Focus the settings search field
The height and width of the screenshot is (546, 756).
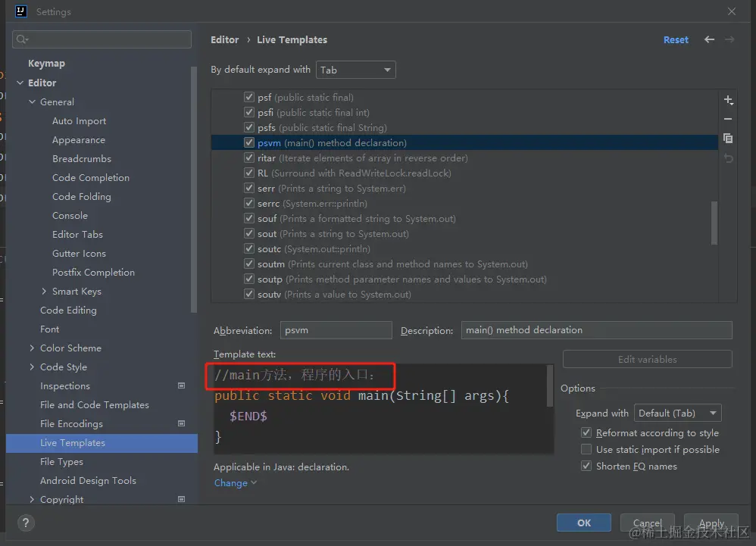(x=102, y=39)
